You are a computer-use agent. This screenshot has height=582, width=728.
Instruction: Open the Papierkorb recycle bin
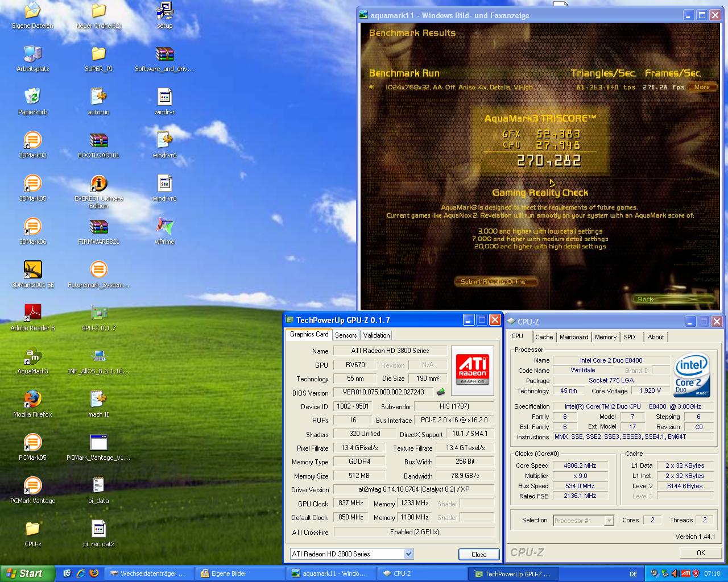32,97
